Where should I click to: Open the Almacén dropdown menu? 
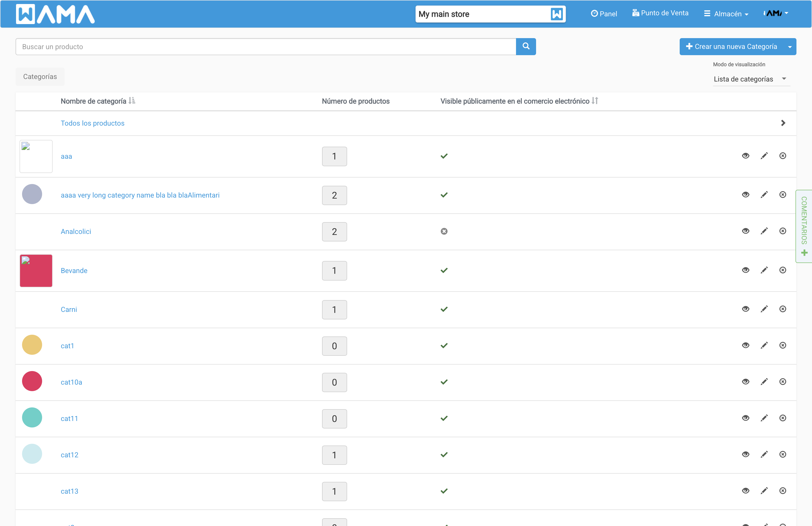pyautogui.click(x=726, y=14)
